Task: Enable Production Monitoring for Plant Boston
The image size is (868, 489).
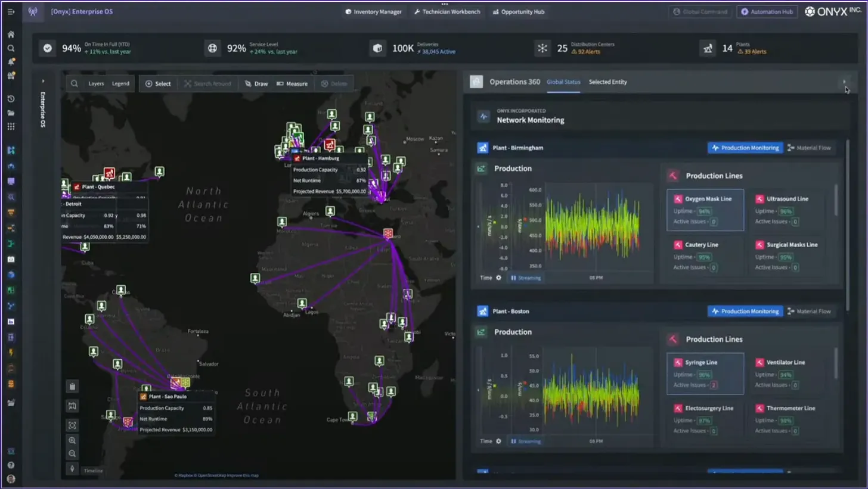Action: point(745,311)
